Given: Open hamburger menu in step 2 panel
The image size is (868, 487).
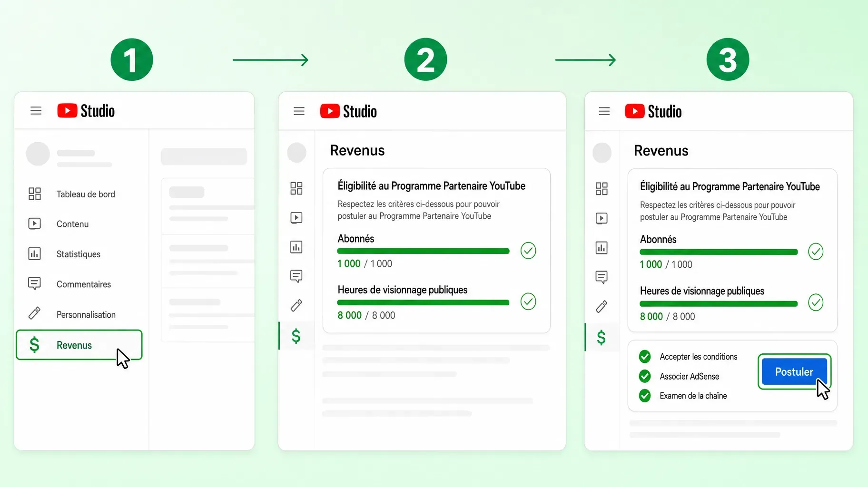Looking at the screenshot, I should pos(299,111).
